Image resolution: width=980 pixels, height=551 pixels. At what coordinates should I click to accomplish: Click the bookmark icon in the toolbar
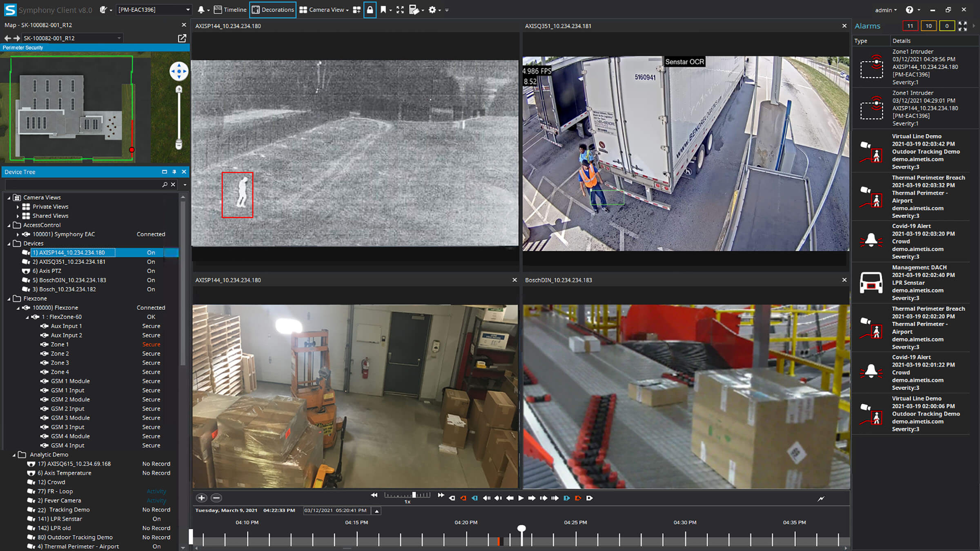click(x=383, y=10)
